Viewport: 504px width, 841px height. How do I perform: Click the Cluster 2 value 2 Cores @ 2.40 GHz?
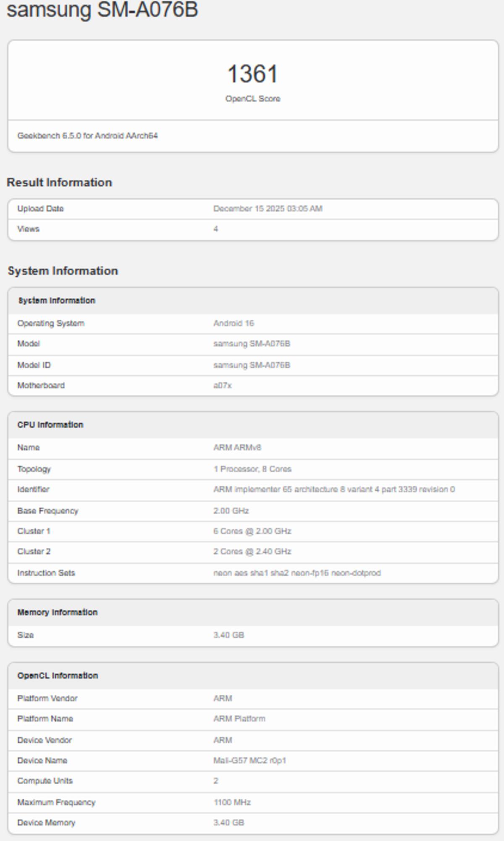tap(252, 552)
